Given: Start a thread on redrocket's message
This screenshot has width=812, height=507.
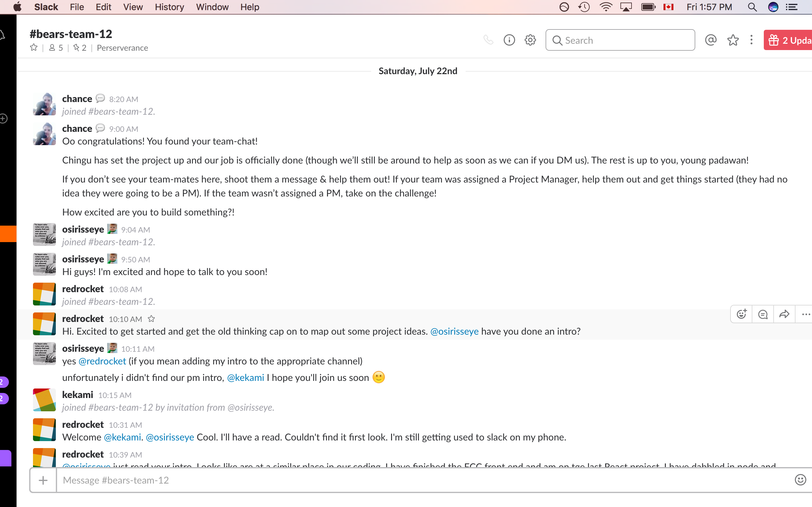Looking at the screenshot, I should [763, 314].
